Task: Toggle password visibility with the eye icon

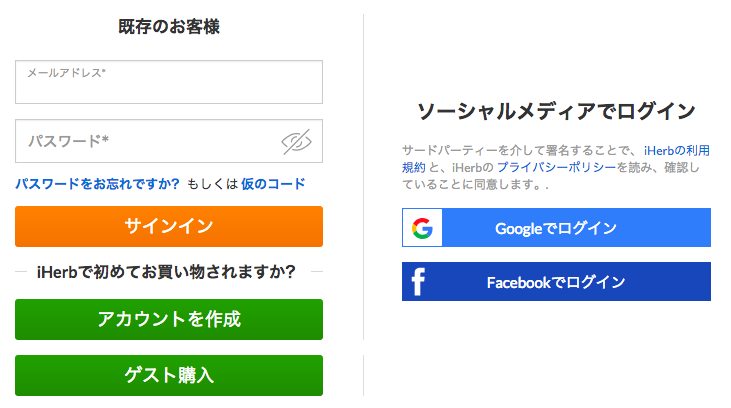Action: click(297, 141)
